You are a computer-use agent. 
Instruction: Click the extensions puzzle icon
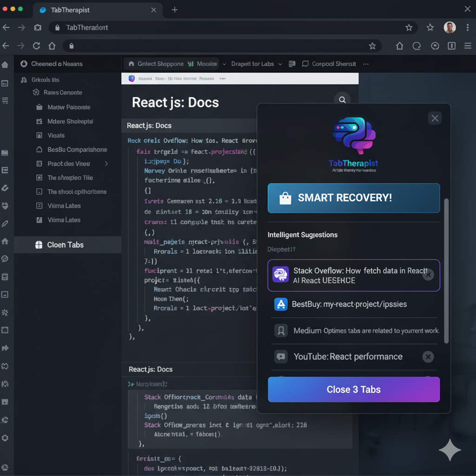click(x=38, y=27)
